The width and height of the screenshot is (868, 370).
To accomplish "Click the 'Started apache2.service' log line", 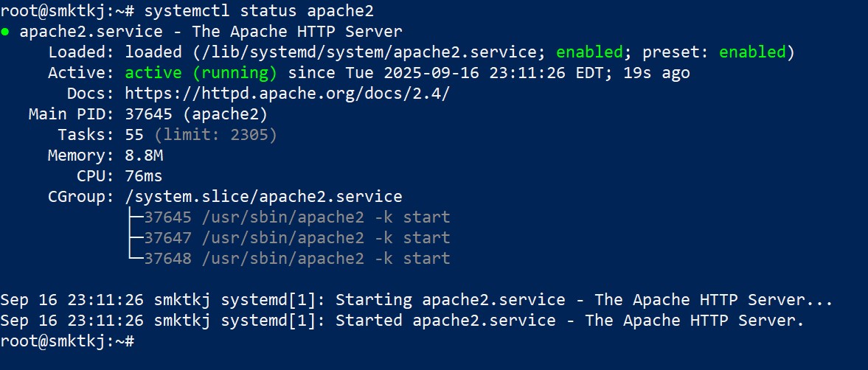I will pos(401,321).
